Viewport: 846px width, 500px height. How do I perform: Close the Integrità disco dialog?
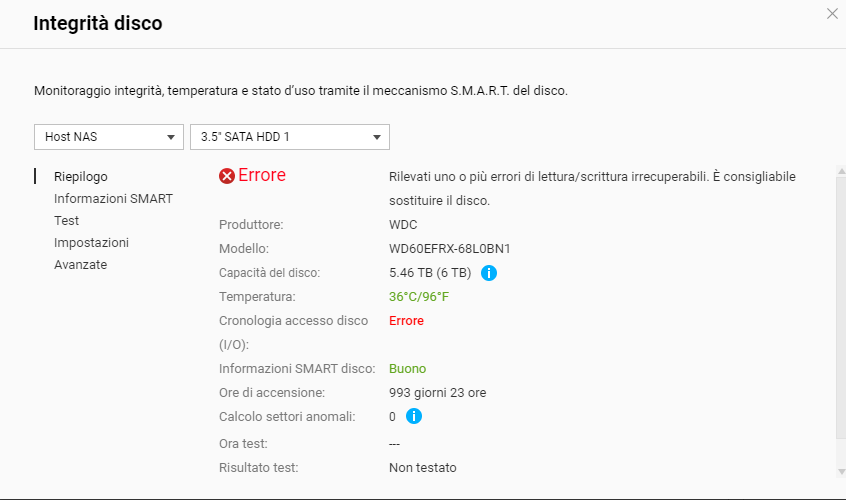(832, 14)
